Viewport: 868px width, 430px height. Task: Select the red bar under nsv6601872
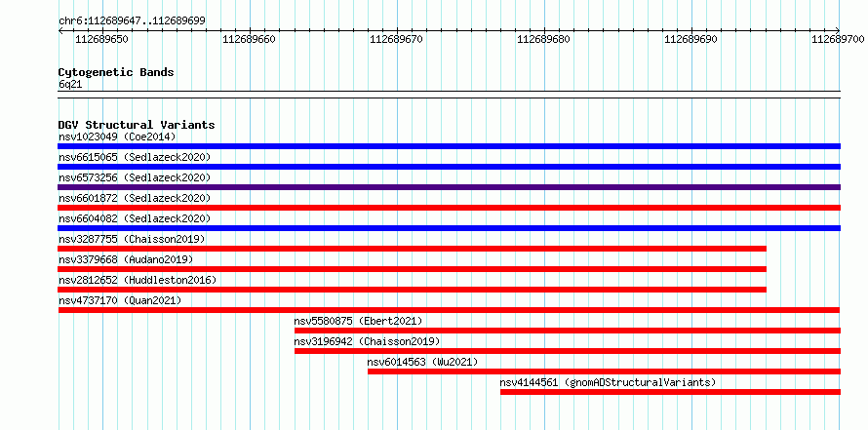(x=449, y=208)
